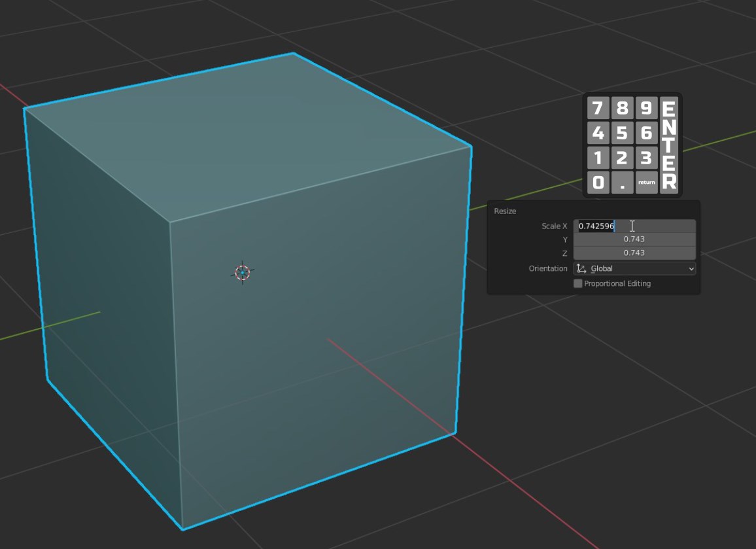
Task: Click the 3 key on the numpad overlay
Action: [647, 158]
